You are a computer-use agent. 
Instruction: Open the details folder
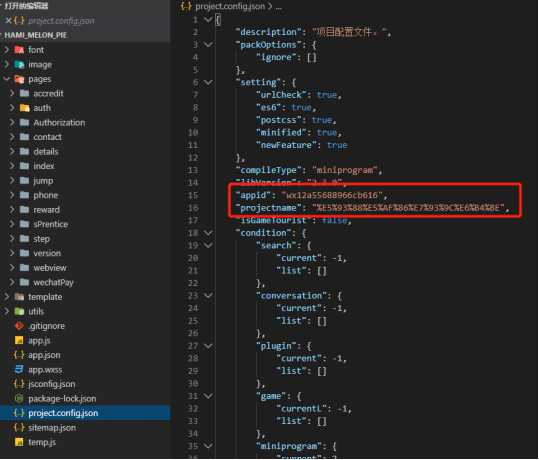pos(46,152)
